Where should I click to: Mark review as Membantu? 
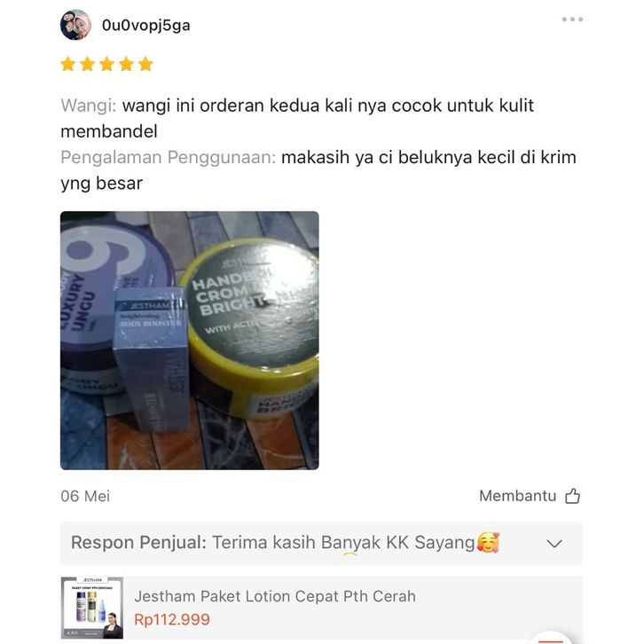(x=517, y=496)
